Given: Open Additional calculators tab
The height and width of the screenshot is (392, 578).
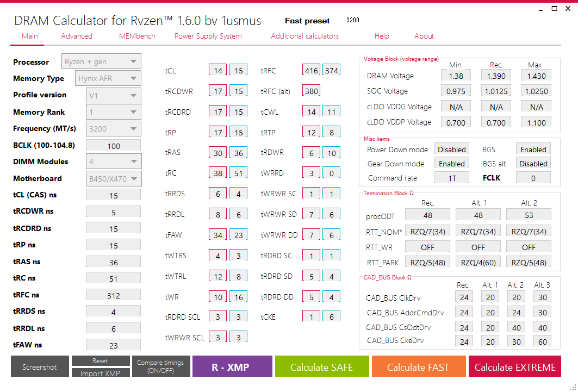Looking at the screenshot, I should coord(304,36).
